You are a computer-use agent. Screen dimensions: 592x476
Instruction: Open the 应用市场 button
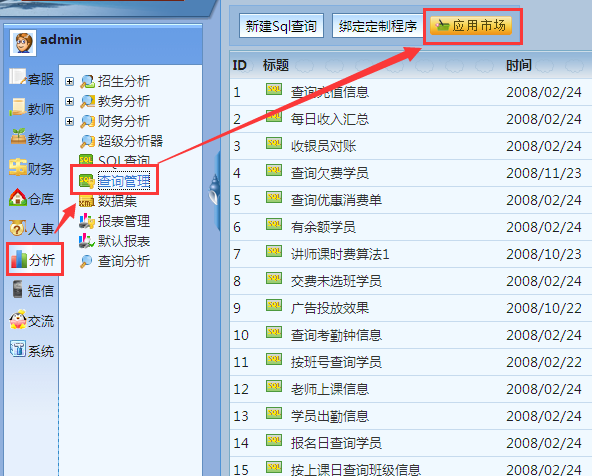coord(471,26)
